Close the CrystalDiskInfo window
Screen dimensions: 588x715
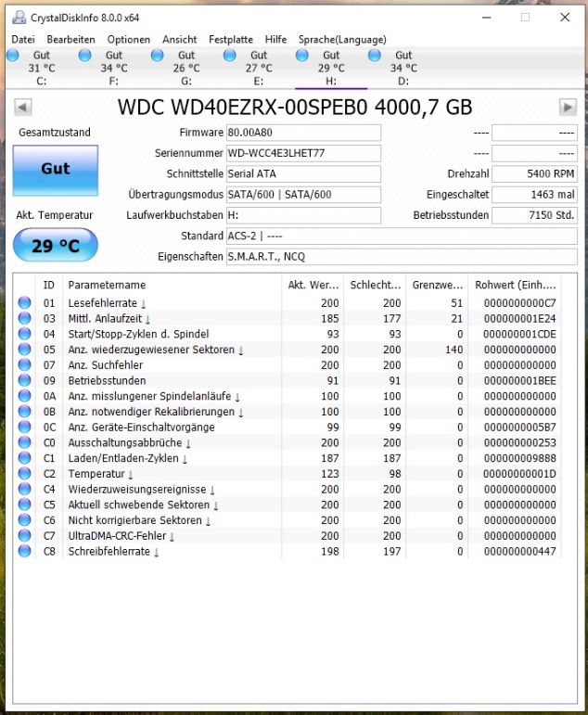point(565,18)
